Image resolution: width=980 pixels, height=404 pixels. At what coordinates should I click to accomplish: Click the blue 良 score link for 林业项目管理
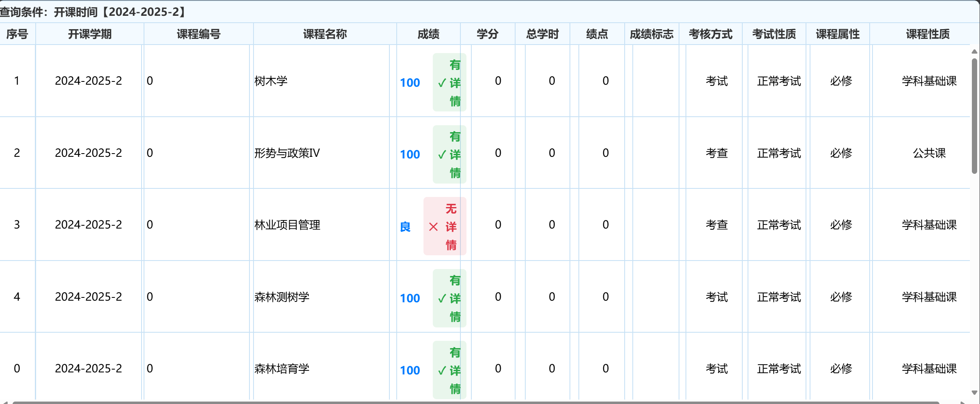[x=405, y=227]
